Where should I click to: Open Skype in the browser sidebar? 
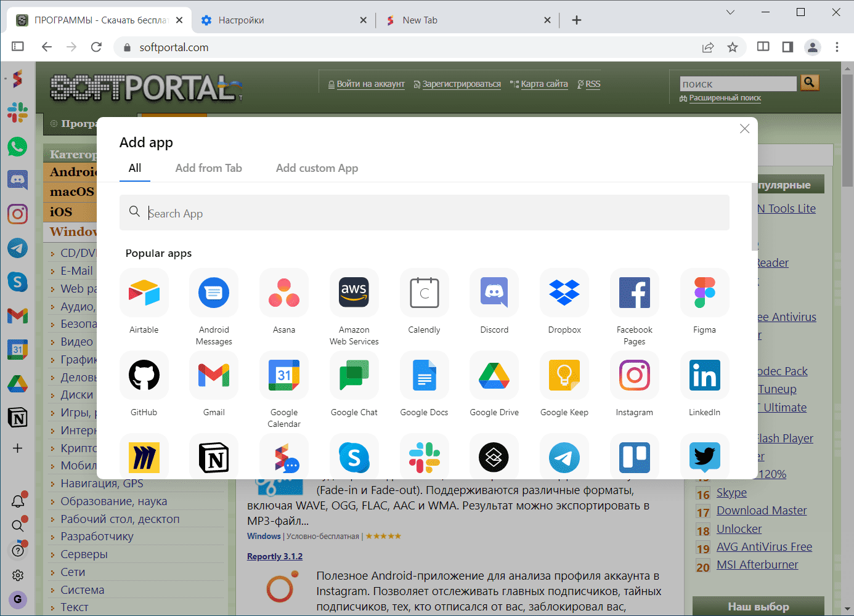tap(17, 282)
